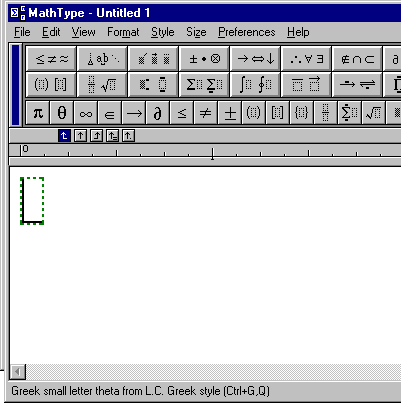Open the integral templates palette
Viewport: 401px width, 403px height.
(x=255, y=84)
